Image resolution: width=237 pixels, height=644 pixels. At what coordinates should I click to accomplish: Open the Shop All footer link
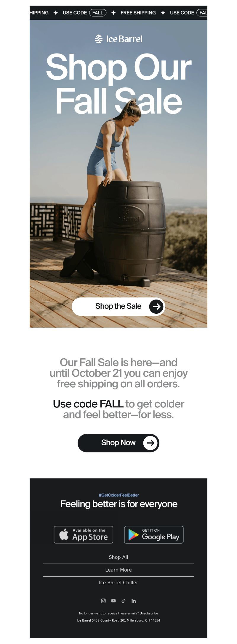coord(118,557)
